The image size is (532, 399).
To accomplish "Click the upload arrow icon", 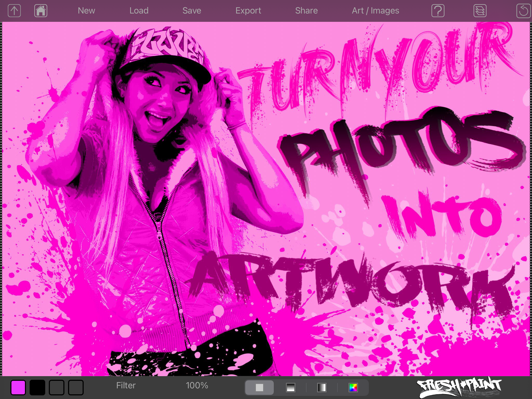I will [14, 11].
